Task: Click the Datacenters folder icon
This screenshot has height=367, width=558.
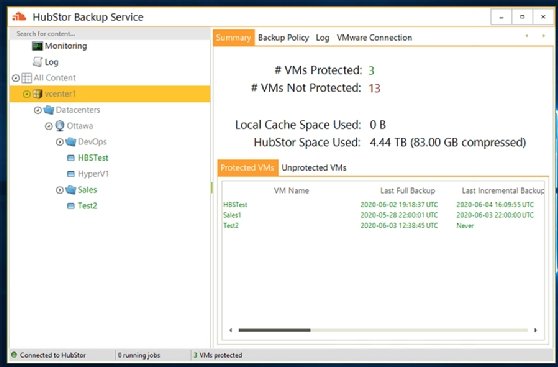Action: pos(48,110)
